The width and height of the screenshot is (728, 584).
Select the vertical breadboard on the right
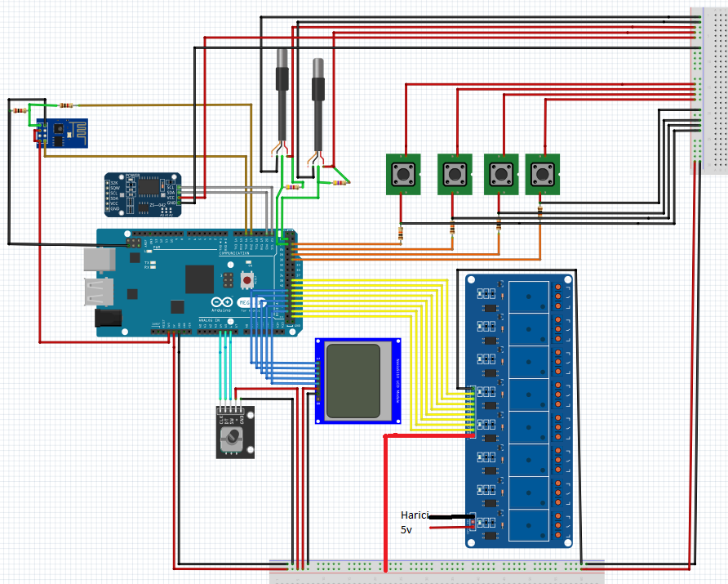pos(708,90)
